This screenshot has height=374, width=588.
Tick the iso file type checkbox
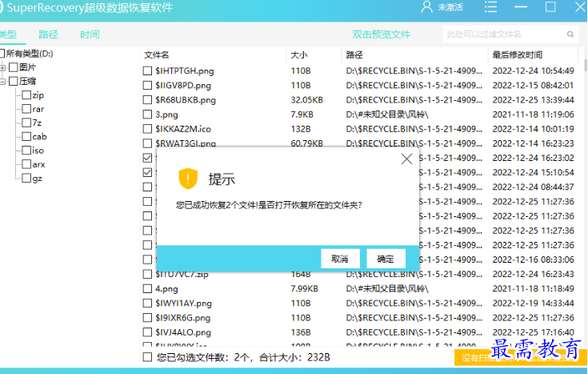pyautogui.click(x=26, y=151)
